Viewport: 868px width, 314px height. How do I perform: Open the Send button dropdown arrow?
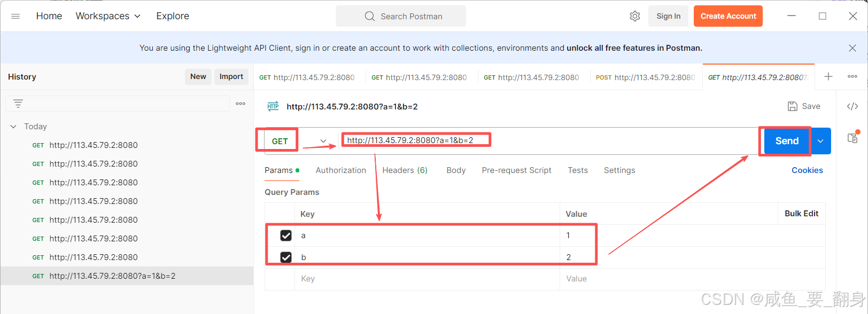coord(820,141)
